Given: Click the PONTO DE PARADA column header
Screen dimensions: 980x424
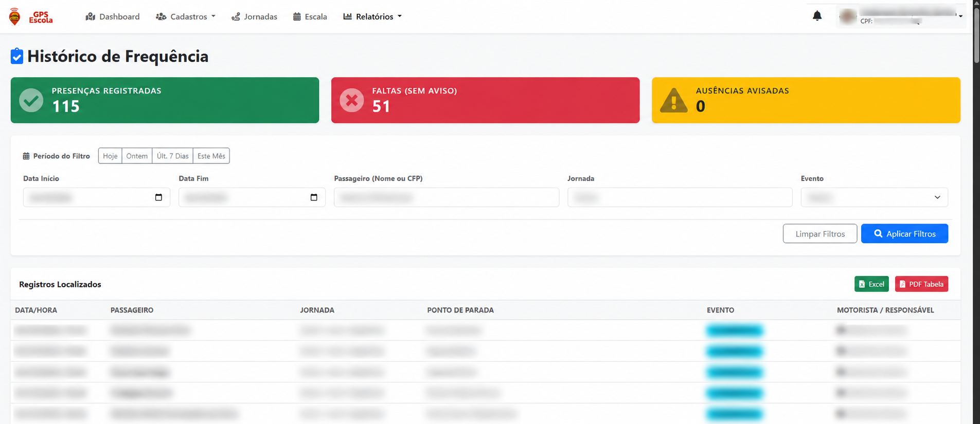Looking at the screenshot, I should (460, 310).
